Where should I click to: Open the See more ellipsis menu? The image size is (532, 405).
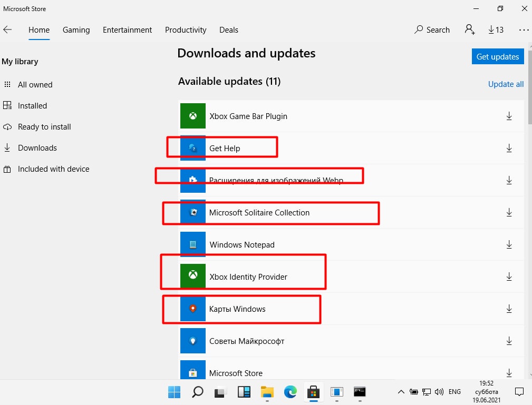pyautogui.click(x=524, y=30)
